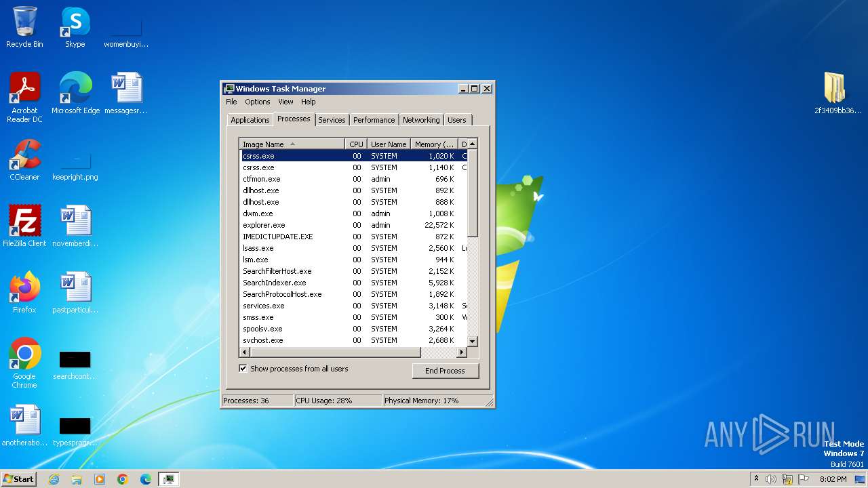Open FileZilla Client shortcut

click(24, 226)
